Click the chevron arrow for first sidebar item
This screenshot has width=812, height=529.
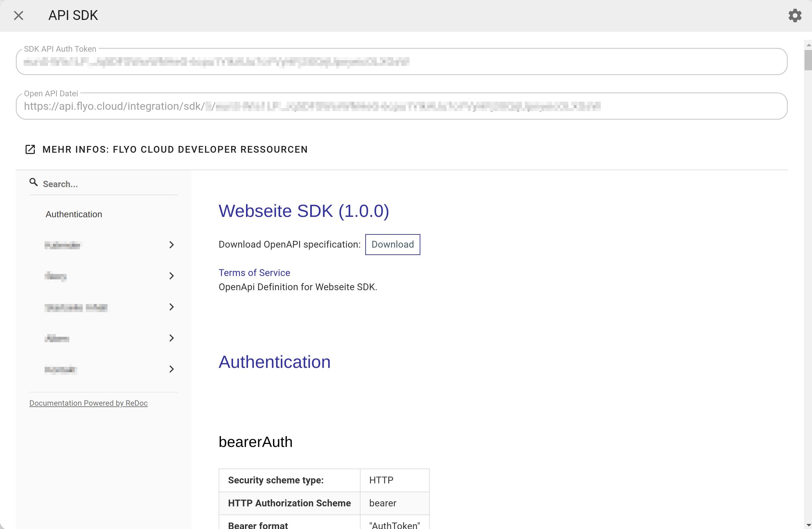click(172, 245)
